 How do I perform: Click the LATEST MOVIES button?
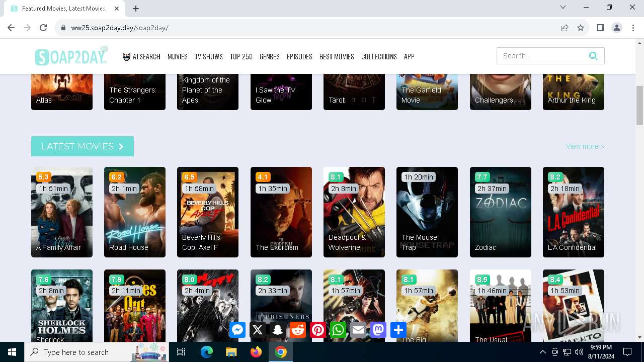83,146
